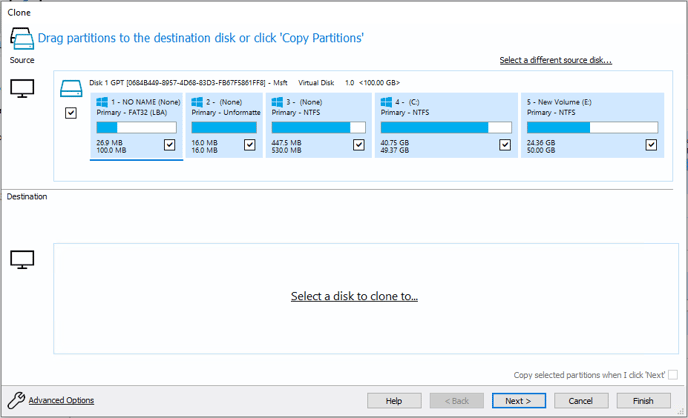Toggle the whole Disk 1 checkbox
The height and width of the screenshot is (418, 688).
tap(71, 113)
